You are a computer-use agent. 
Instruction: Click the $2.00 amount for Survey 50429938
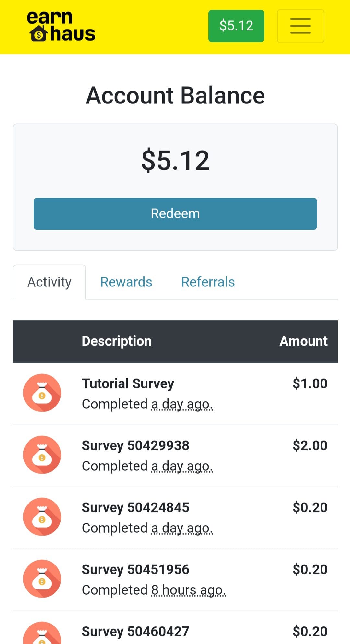(x=310, y=445)
